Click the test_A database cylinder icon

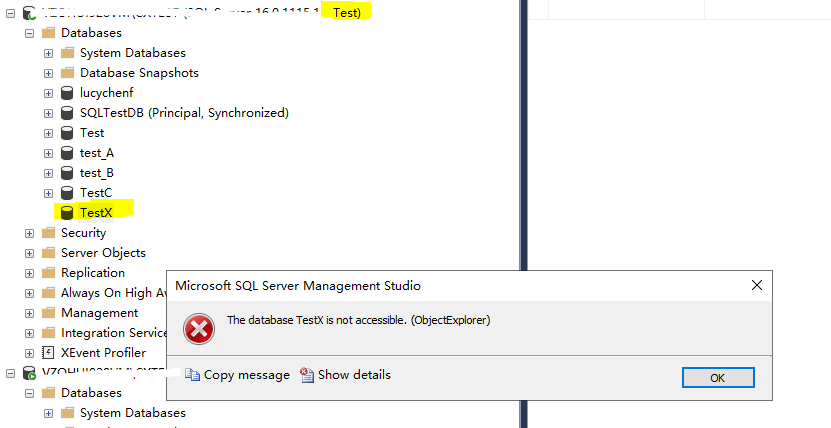(67, 153)
